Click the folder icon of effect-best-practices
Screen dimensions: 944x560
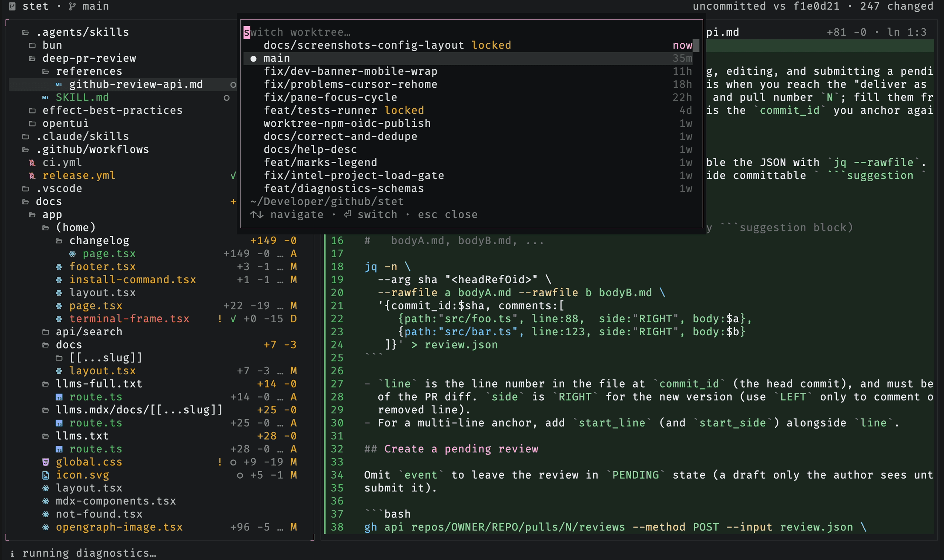[32, 111]
